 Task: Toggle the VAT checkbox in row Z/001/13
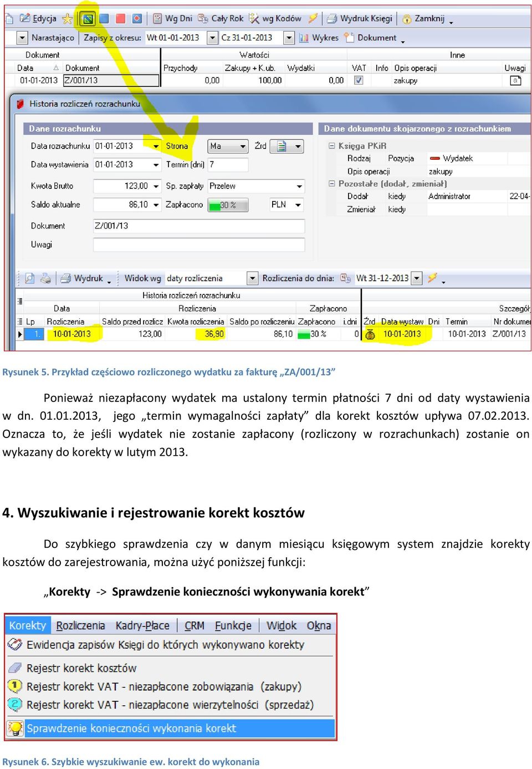pos(359,80)
